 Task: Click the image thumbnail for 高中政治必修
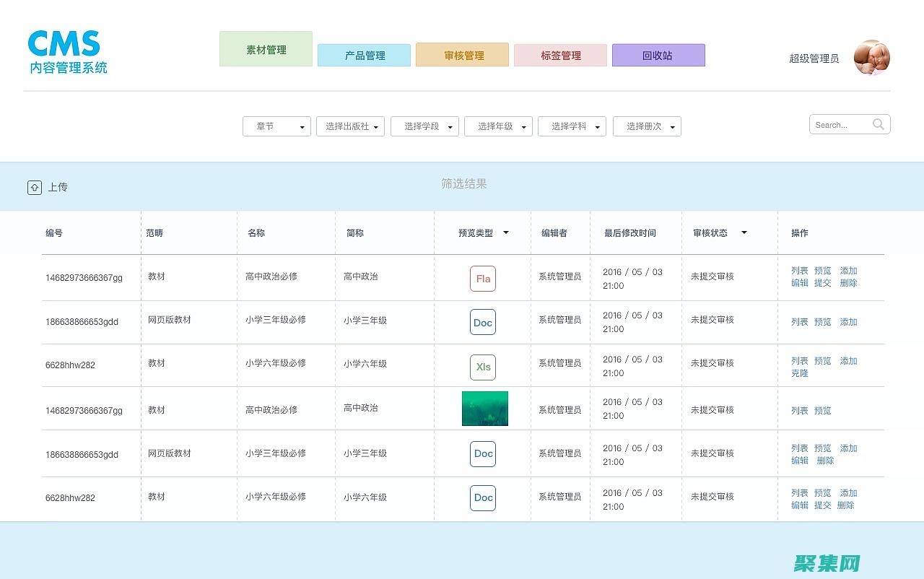point(484,408)
